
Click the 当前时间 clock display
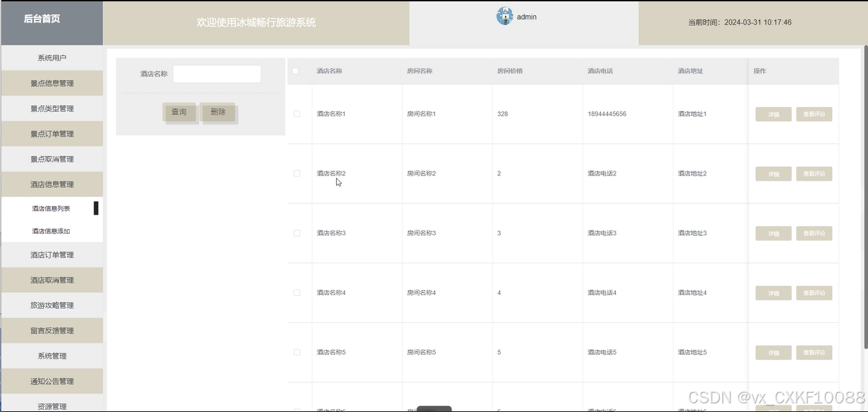point(740,23)
